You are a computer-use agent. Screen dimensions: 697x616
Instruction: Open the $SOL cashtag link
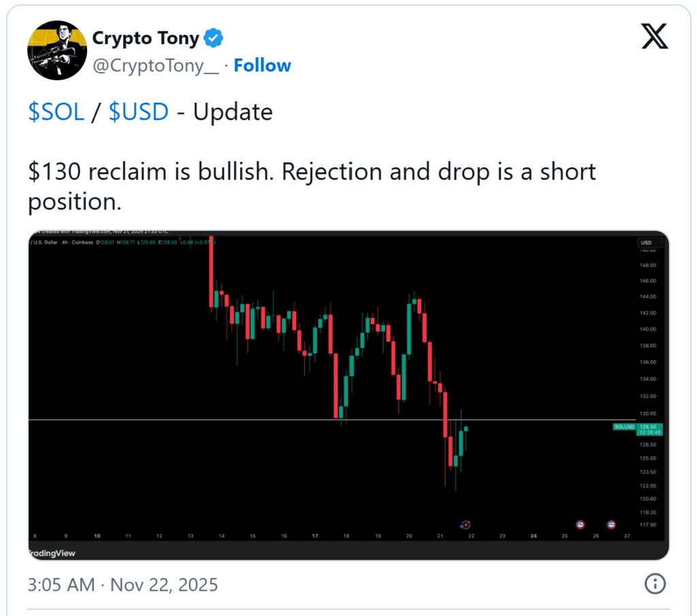point(56,112)
